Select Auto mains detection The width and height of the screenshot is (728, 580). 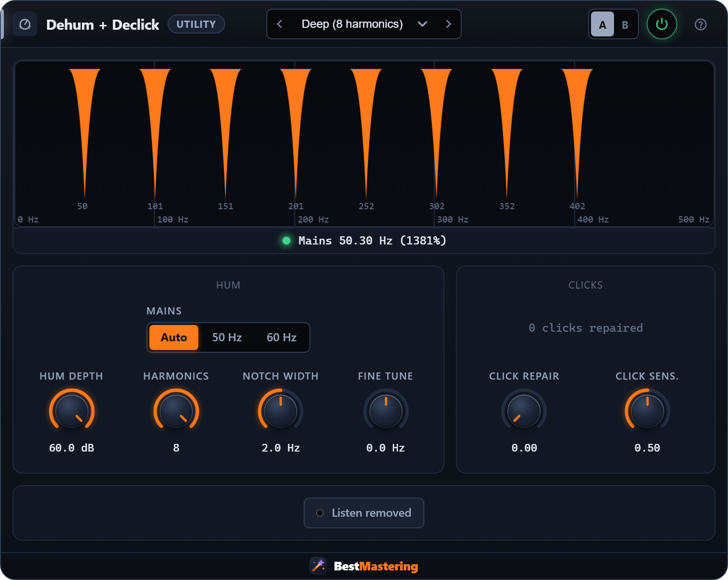pyautogui.click(x=174, y=337)
